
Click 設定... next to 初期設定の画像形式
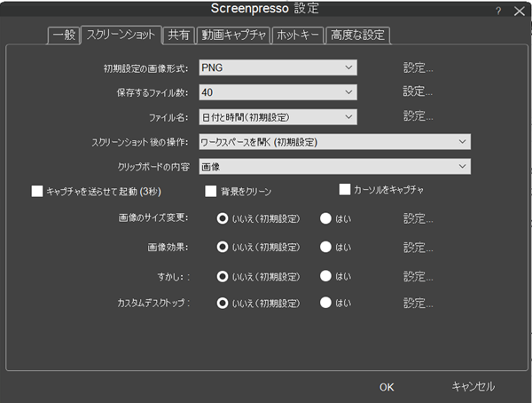[418, 67]
